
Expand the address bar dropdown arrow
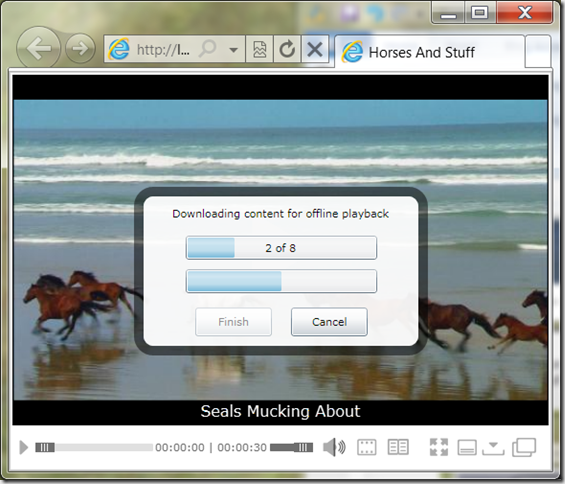coord(233,50)
